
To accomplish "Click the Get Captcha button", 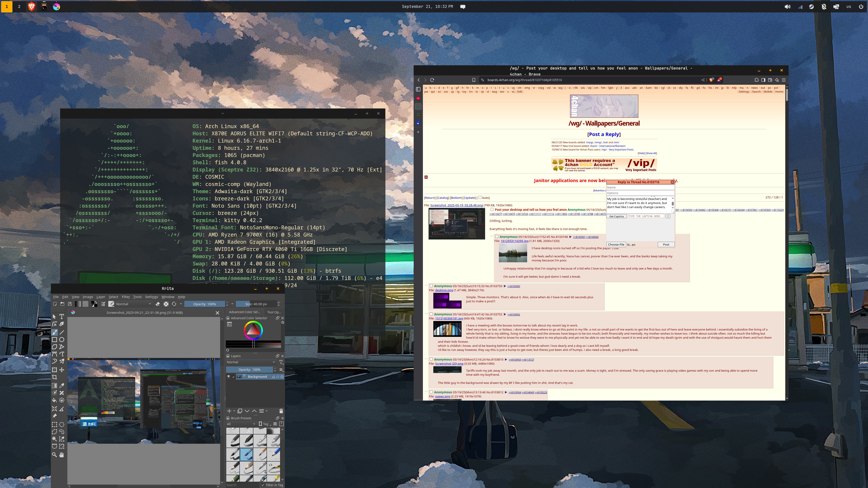I will point(616,216).
